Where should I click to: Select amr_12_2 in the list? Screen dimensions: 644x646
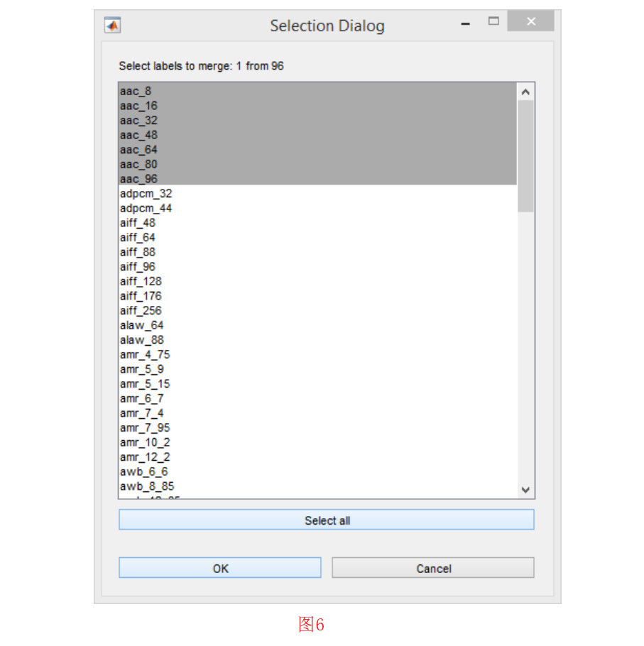click(145, 457)
